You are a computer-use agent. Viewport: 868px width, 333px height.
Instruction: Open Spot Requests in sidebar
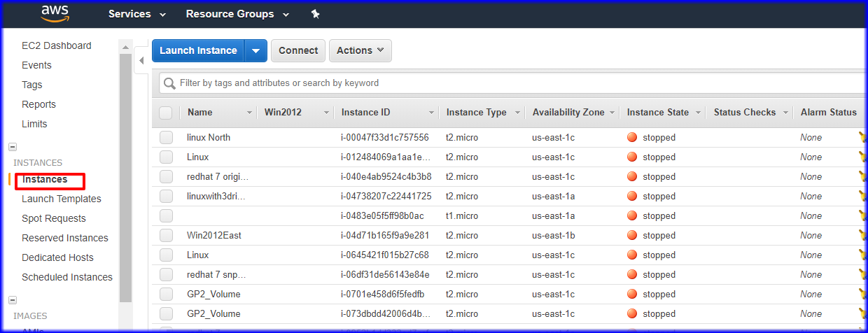[54, 218]
